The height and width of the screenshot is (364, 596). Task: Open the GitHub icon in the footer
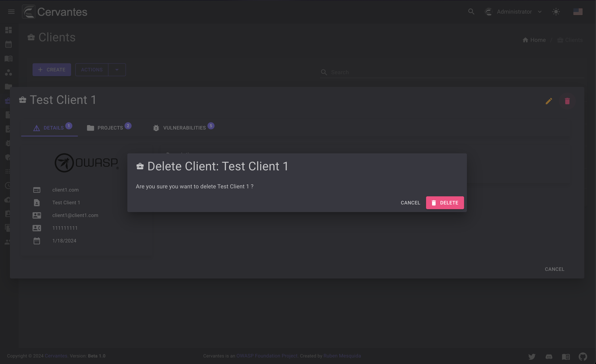pyautogui.click(x=583, y=357)
